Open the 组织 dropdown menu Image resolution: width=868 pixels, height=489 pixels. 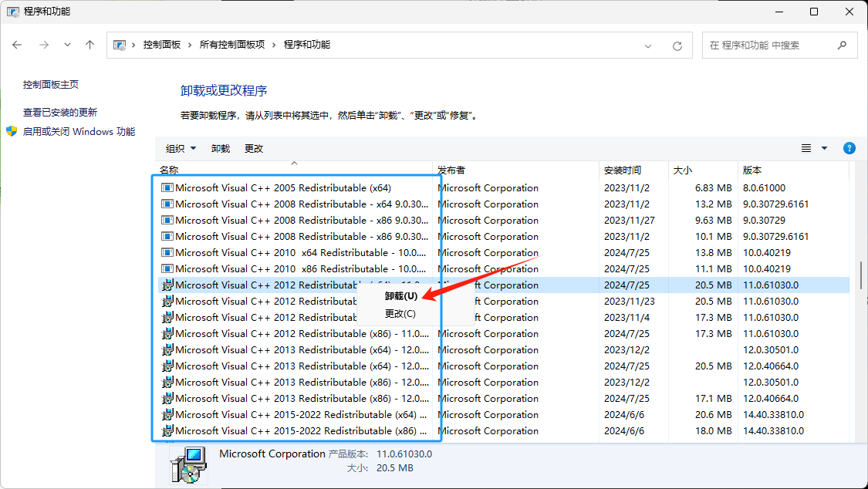point(181,148)
